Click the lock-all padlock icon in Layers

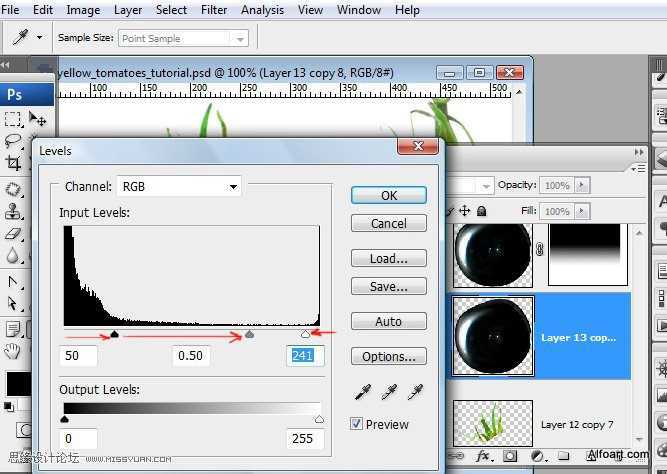point(481,211)
